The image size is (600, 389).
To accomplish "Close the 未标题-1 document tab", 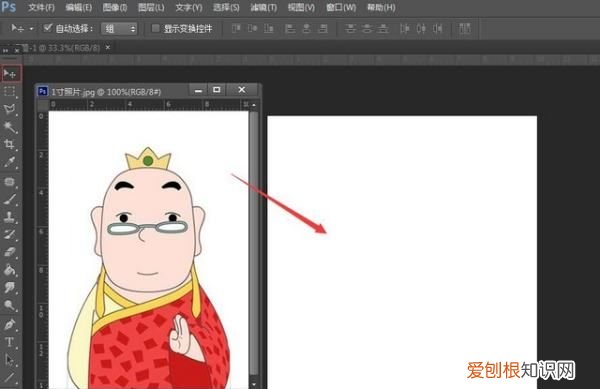I will click(108, 47).
